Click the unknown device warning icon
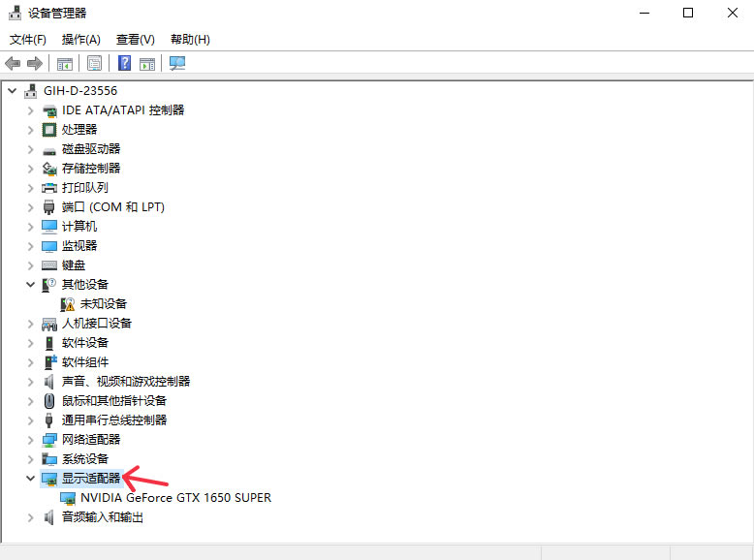The width and height of the screenshot is (754, 560). (67, 304)
